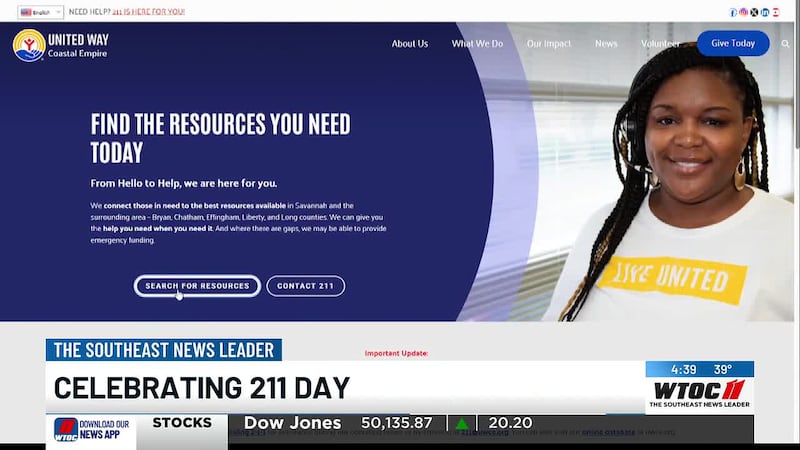800x450 pixels.
Task: Go to the News page
Action: [x=606, y=44]
